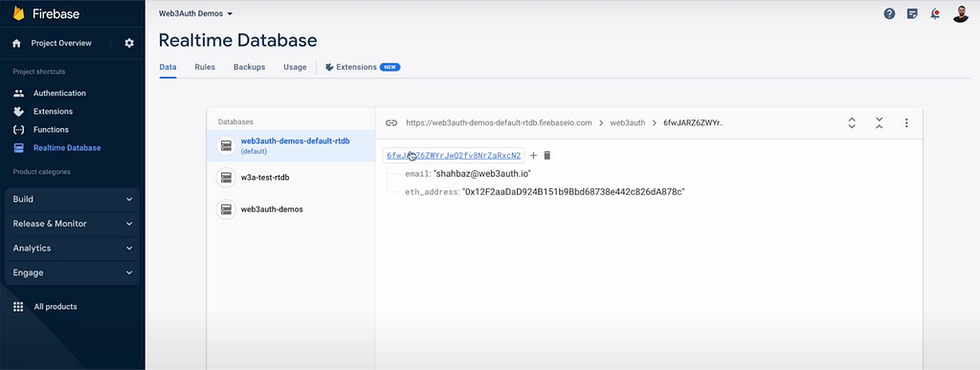Delete the node with trash icon

(x=546, y=156)
